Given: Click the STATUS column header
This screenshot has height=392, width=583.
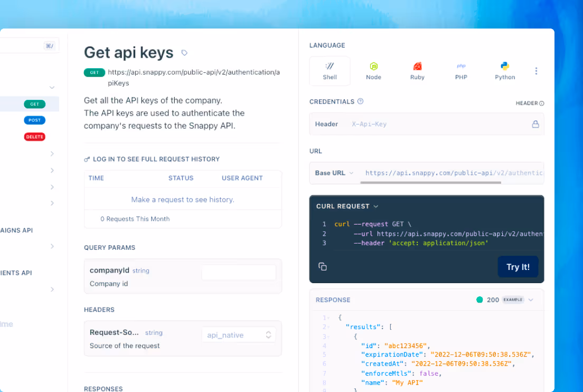Looking at the screenshot, I should 181,178.
